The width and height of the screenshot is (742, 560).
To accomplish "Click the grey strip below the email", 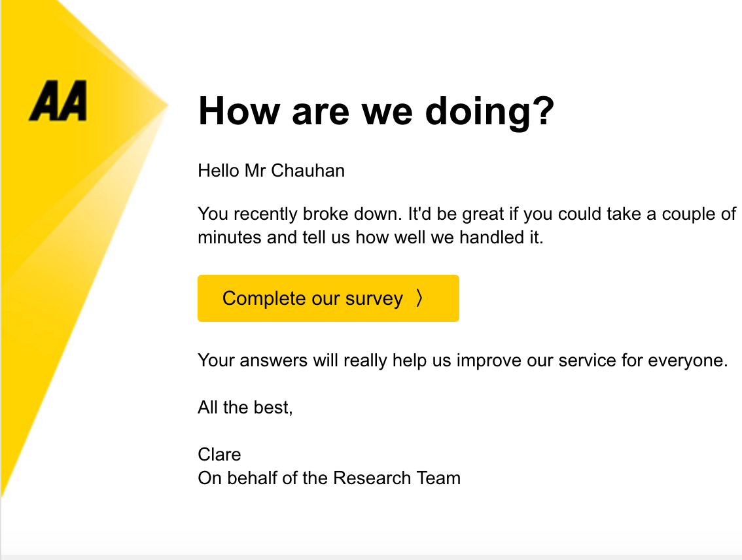I will click(x=371, y=557).
